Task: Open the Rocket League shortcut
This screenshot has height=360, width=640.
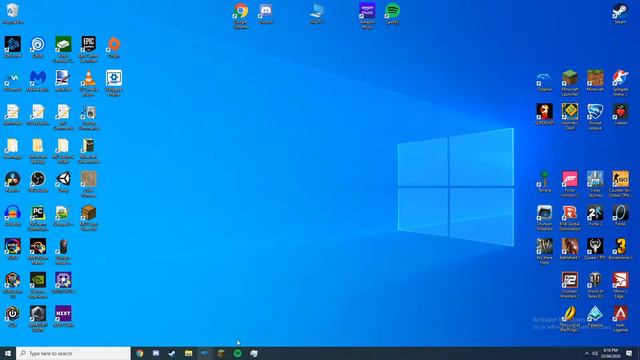Action: [595, 117]
